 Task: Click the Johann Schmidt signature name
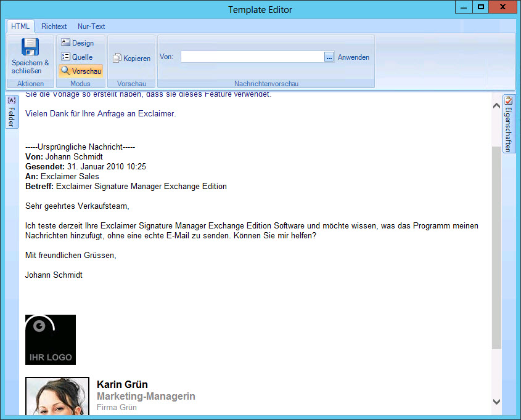pos(54,275)
